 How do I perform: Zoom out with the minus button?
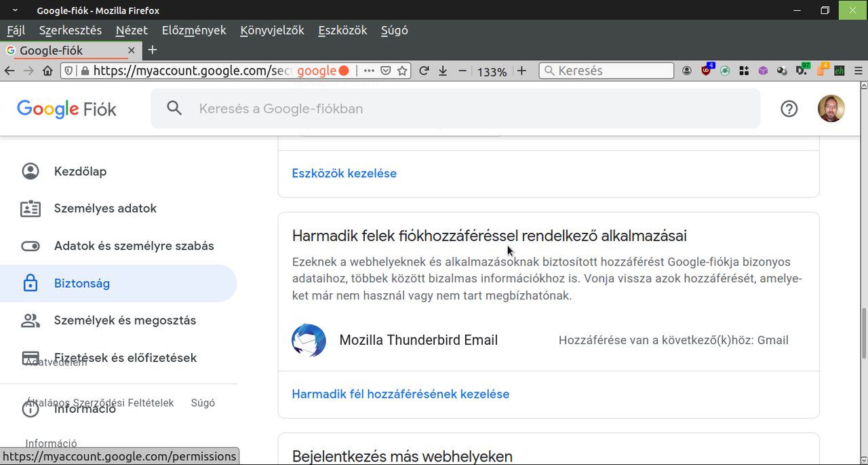click(462, 71)
